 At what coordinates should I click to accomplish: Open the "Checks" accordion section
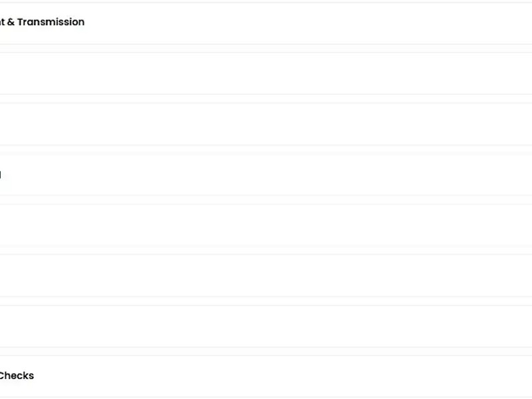tap(266, 376)
